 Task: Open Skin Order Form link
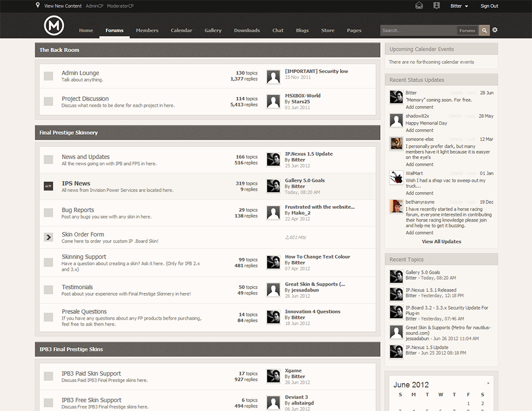point(83,234)
